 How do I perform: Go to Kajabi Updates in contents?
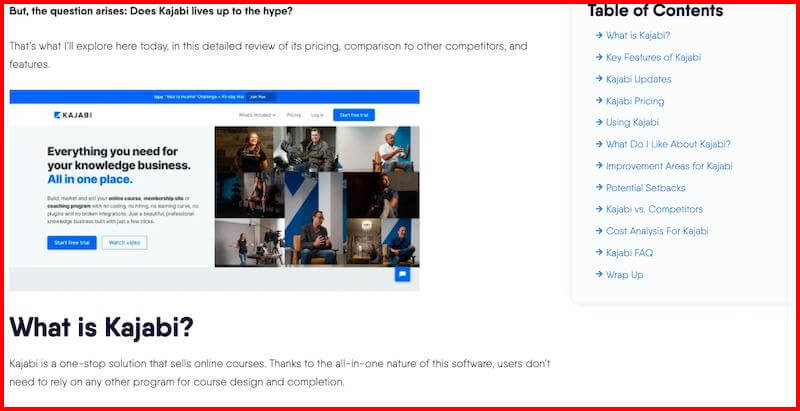point(638,79)
